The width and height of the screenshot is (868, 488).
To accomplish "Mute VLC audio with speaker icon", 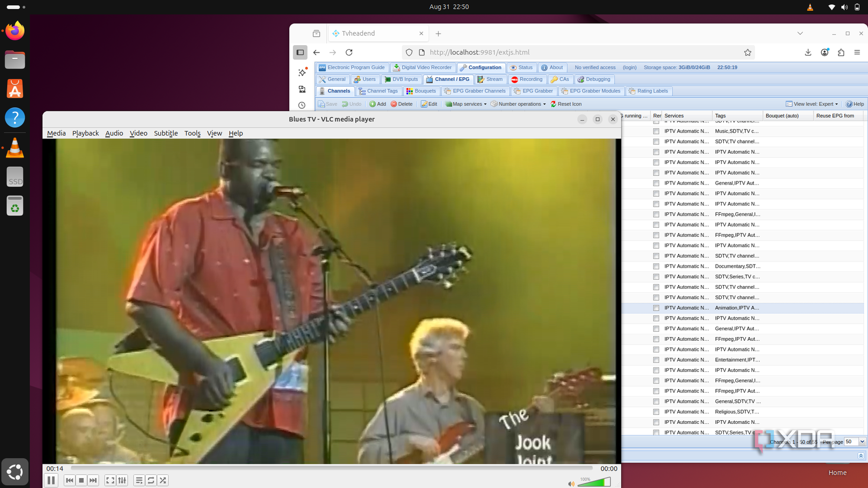I will [571, 484].
